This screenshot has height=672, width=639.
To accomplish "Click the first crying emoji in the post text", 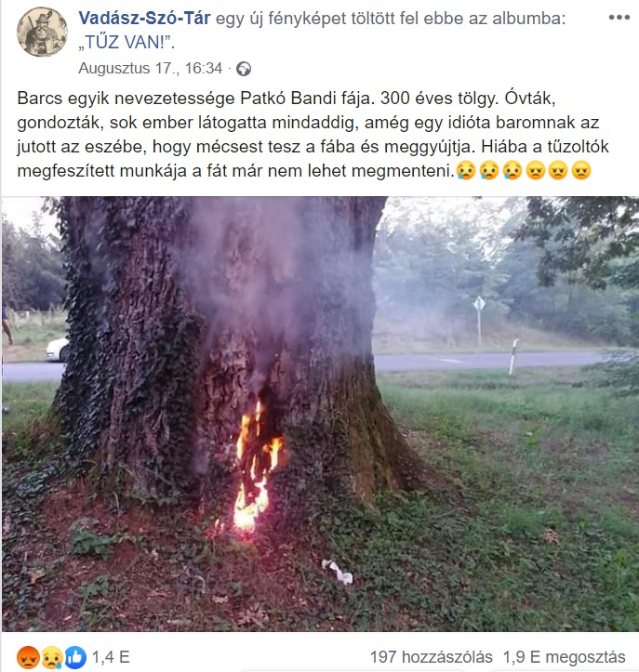I will tap(466, 171).
